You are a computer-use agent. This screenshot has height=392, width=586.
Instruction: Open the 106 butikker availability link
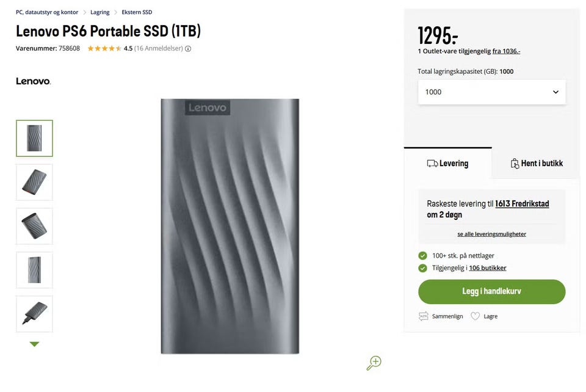point(487,268)
